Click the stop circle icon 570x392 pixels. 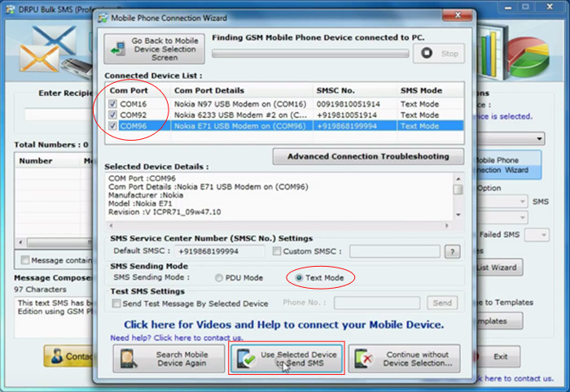[427, 53]
